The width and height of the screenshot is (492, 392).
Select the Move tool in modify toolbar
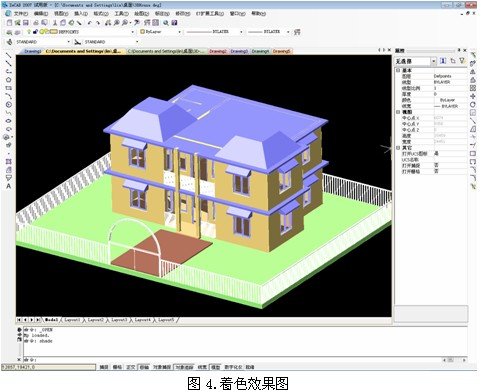[473, 96]
